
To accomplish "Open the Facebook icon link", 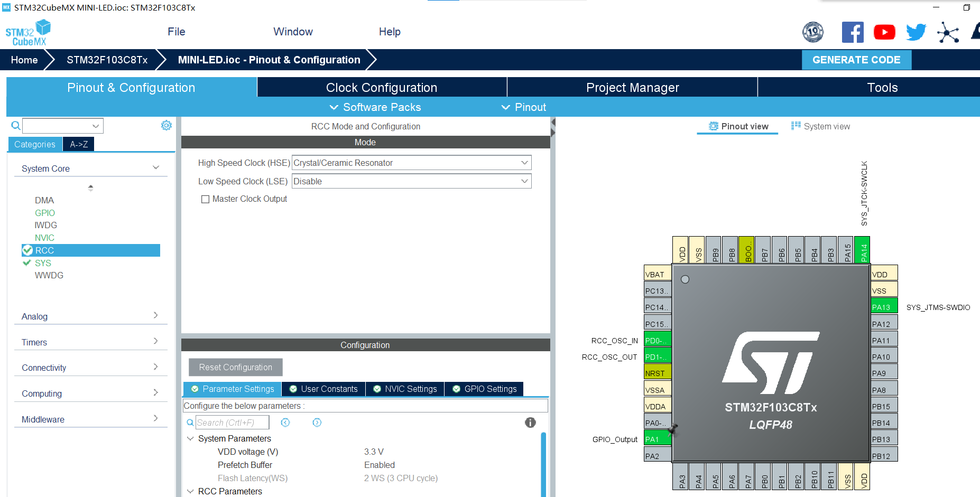I will pyautogui.click(x=853, y=32).
